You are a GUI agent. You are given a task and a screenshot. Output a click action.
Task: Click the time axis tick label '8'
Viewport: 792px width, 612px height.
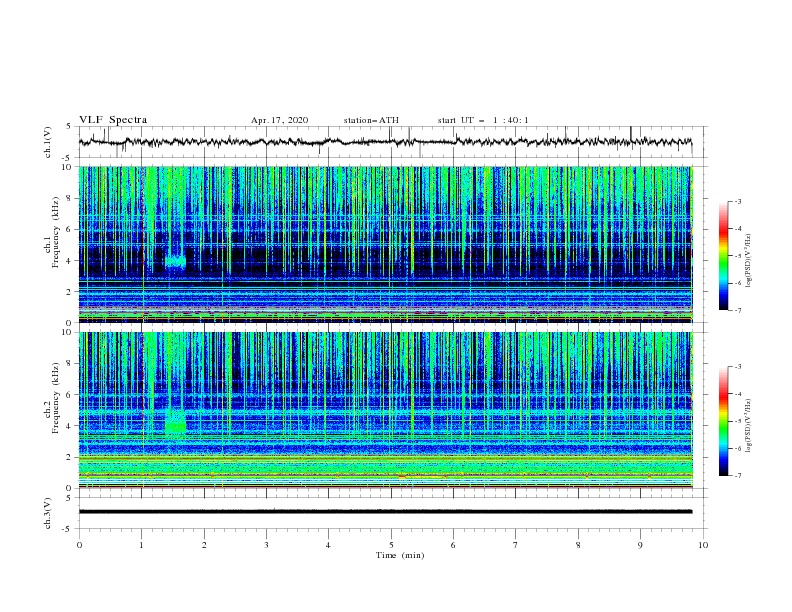(x=578, y=545)
